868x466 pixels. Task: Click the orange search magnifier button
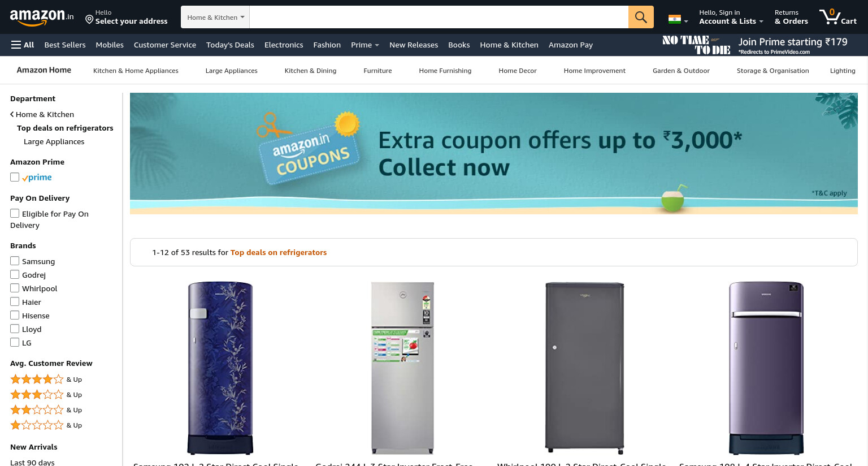click(x=641, y=17)
